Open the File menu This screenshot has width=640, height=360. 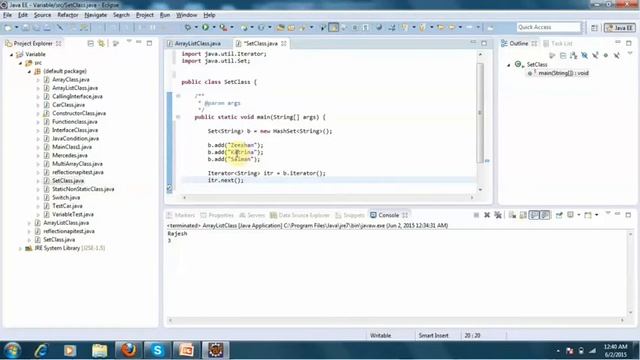click(x=7, y=15)
